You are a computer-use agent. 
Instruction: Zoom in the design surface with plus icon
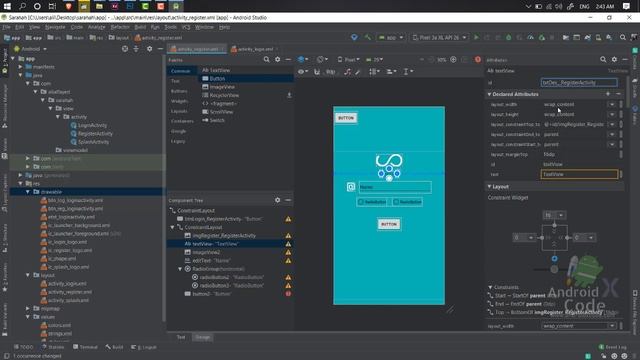tap(453, 60)
